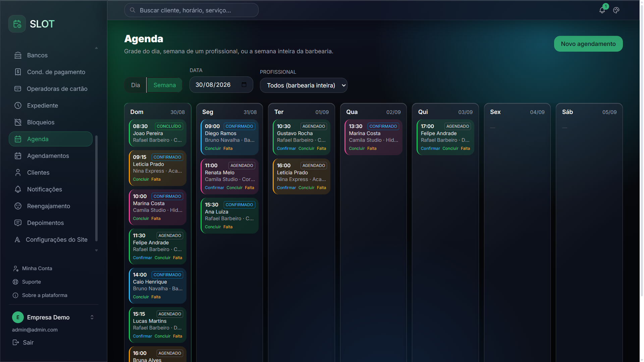Click the Bloqueios calendar-off icon
644x362 pixels.
18,122
